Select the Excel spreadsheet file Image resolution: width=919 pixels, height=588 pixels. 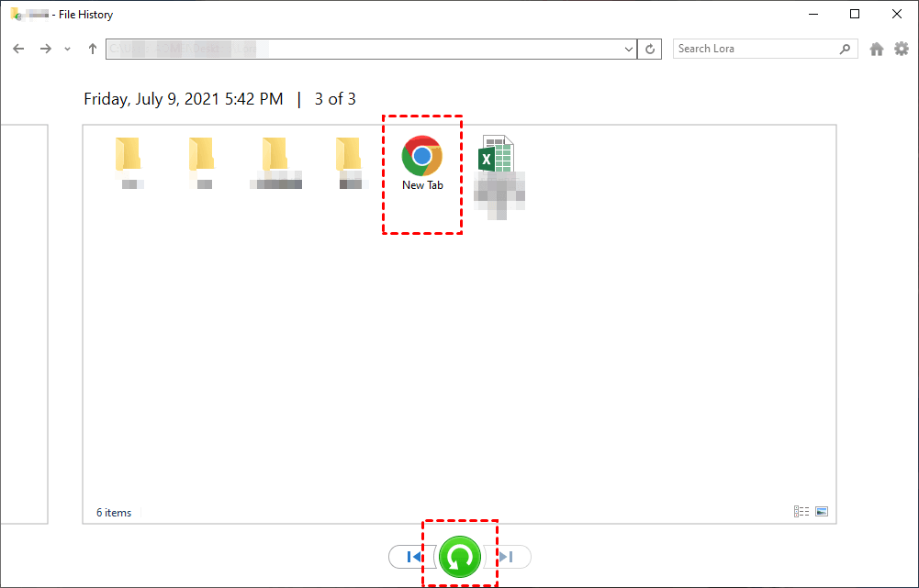499,177
